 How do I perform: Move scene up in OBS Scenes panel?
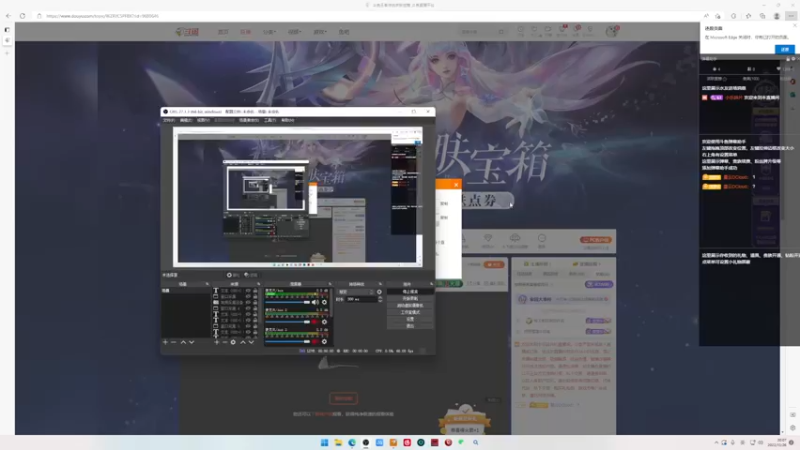(x=183, y=342)
